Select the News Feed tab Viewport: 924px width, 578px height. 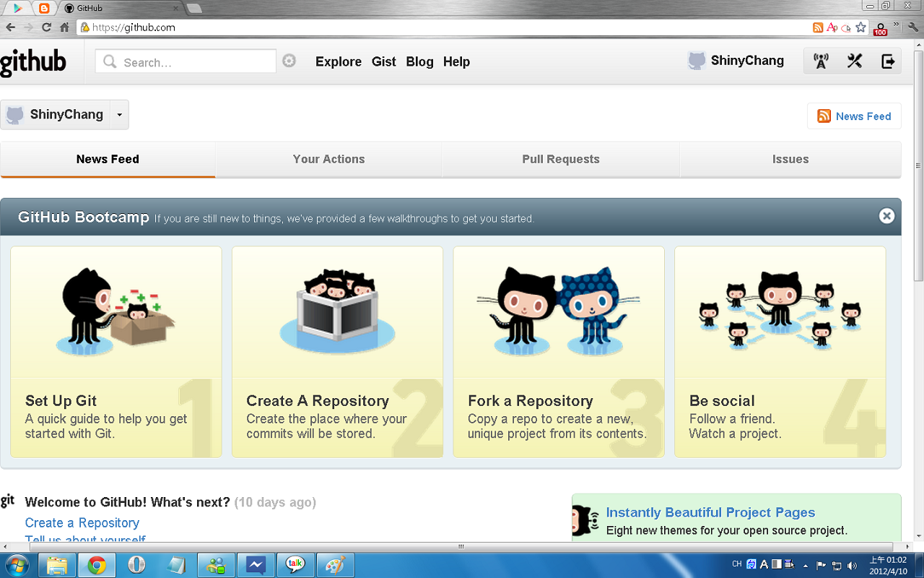[108, 159]
